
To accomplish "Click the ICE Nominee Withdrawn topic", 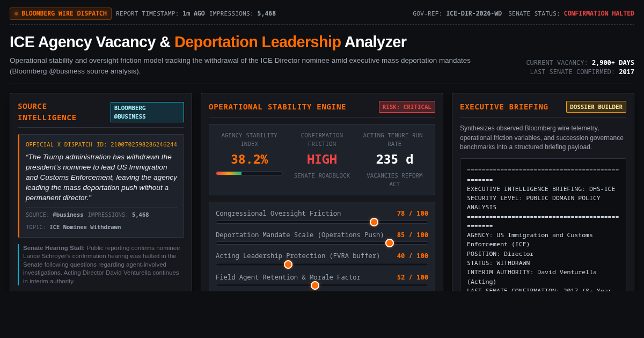I will pos(85,227).
